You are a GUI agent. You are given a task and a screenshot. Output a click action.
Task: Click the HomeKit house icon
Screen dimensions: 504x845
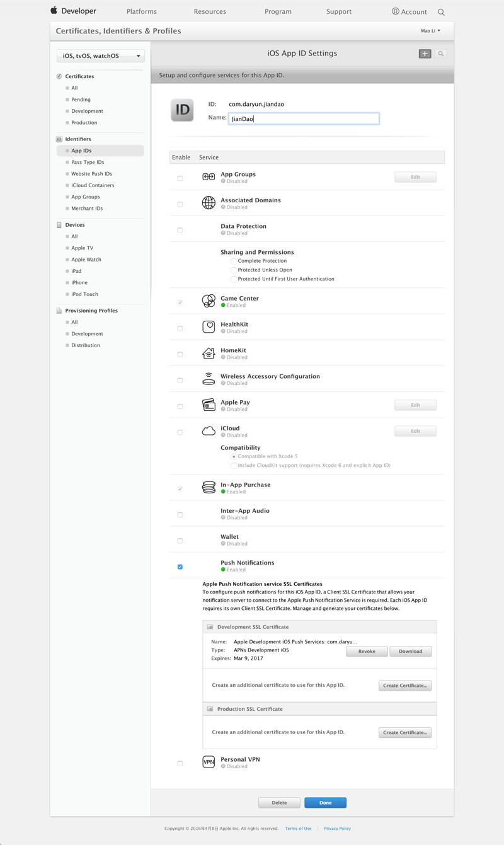[x=209, y=354]
